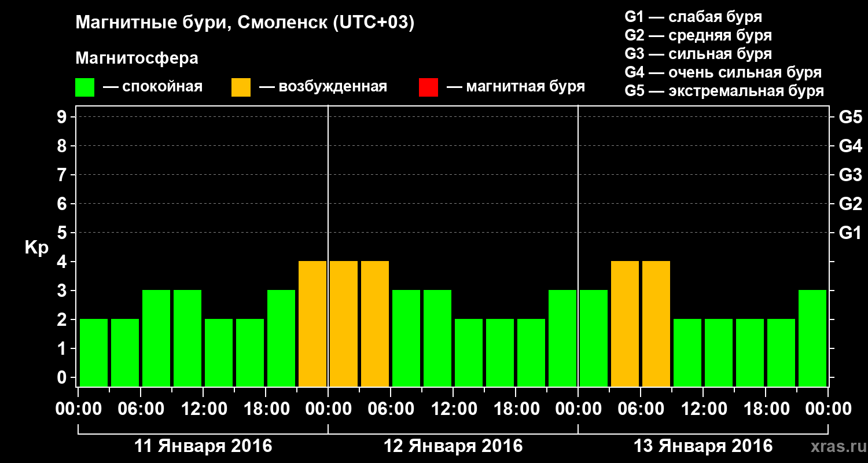Click 'G3 — сильная буря' legend line
Screen dimensions: 868x463
(x=698, y=54)
